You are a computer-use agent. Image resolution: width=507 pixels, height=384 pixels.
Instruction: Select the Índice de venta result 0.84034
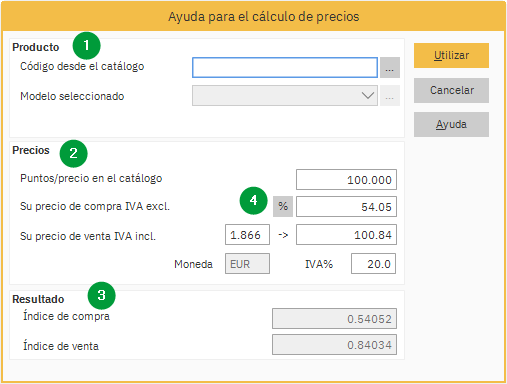click(x=334, y=345)
